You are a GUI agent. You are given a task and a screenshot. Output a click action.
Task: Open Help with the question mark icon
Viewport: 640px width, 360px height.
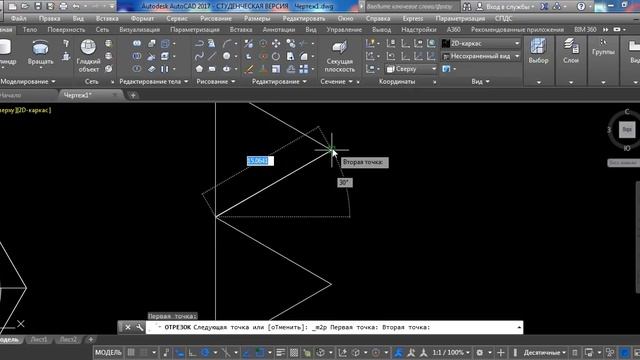pyautogui.click(x=581, y=6)
